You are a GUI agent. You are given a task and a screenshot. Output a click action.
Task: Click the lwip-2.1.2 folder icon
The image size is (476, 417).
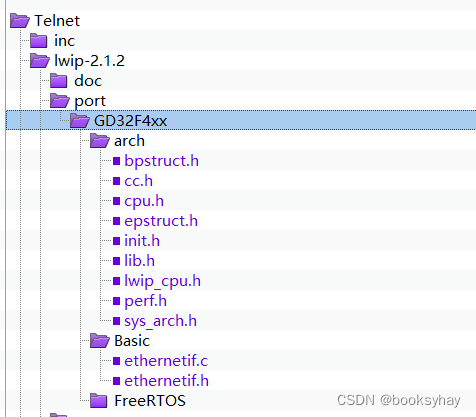40,61
